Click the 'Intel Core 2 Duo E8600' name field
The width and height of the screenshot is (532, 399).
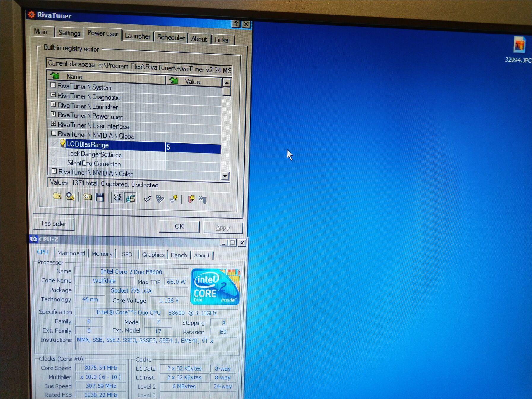[x=131, y=272]
